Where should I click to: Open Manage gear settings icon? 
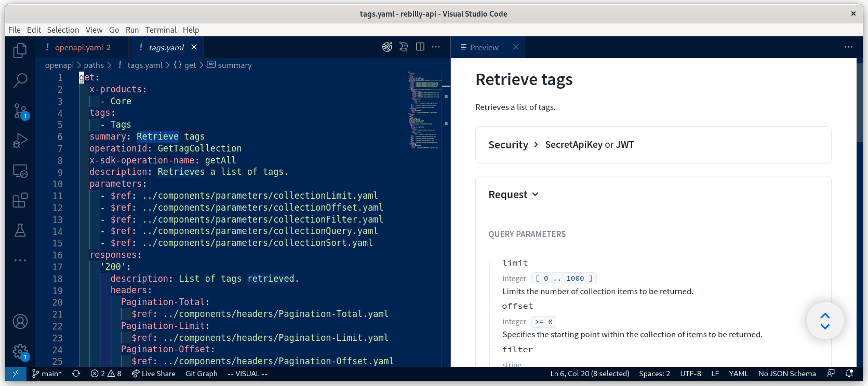click(20, 352)
